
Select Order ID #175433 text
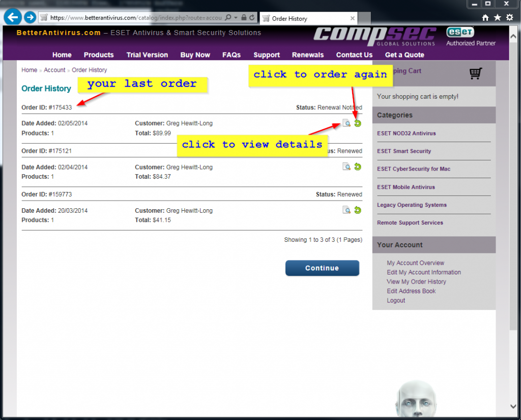pyautogui.click(x=46, y=107)
